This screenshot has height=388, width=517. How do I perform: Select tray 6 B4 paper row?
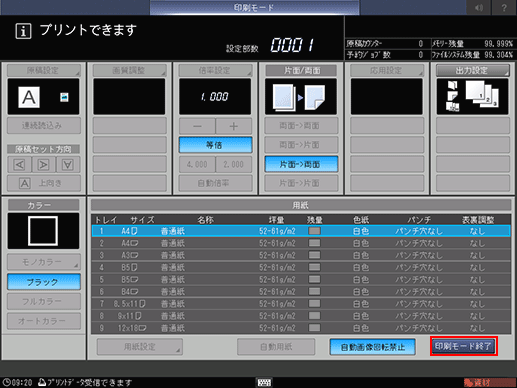click(301, 292)
